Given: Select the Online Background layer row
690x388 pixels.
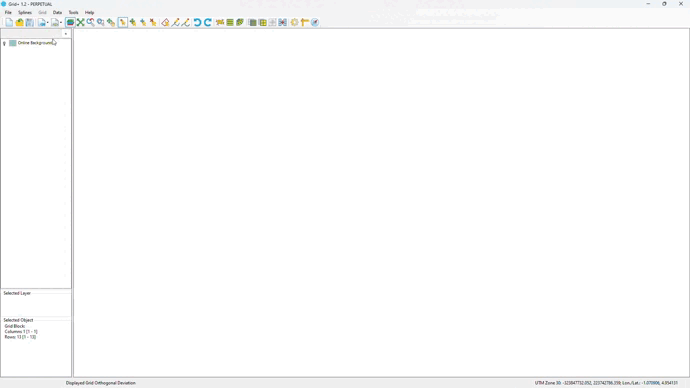Looking at the screenshot, I should (35, 43).
